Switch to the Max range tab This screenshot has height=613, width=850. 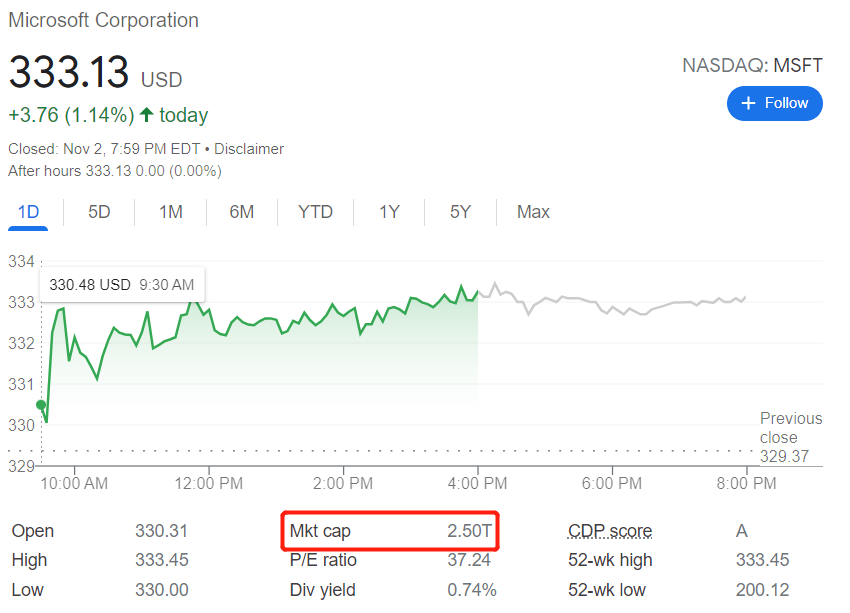click(533, 212)
